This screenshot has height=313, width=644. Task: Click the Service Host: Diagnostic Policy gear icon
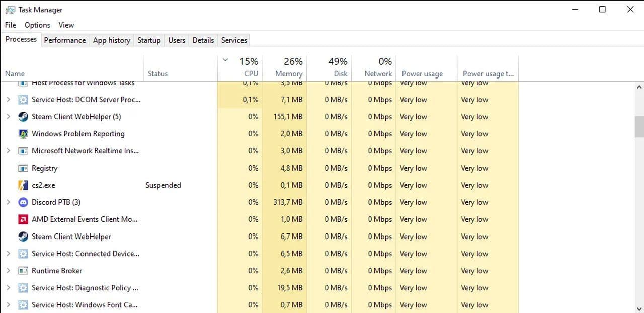pyautogui.click(x=23, y=288)
